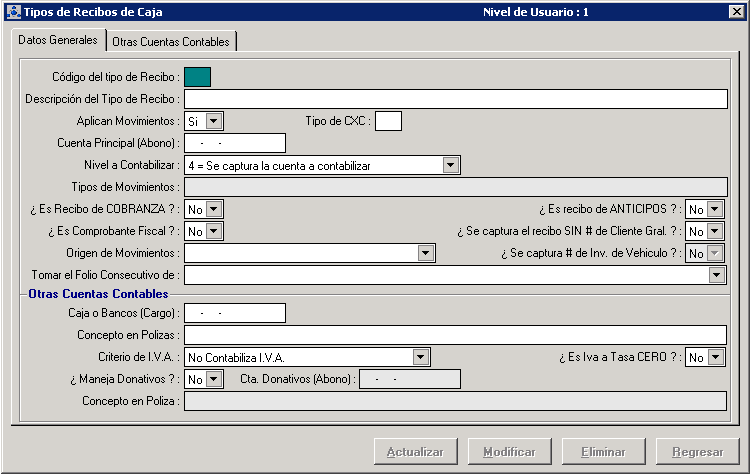This screenshot has height=474, width=750.
Task: Switch to Otras Cuentas Contables tab
Action: click(171, 42)
